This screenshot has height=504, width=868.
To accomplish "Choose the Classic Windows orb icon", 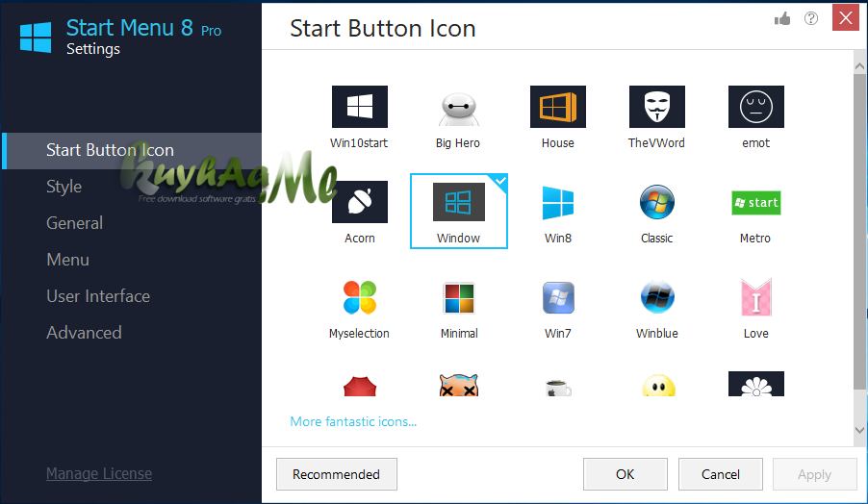I will (x=656, y=202).
